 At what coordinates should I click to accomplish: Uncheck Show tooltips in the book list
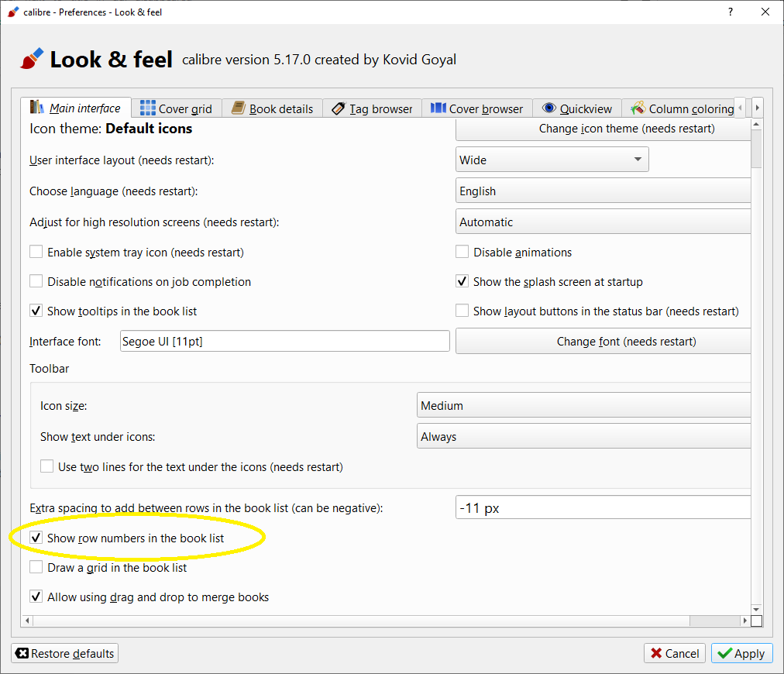click(x=36, y=311)
